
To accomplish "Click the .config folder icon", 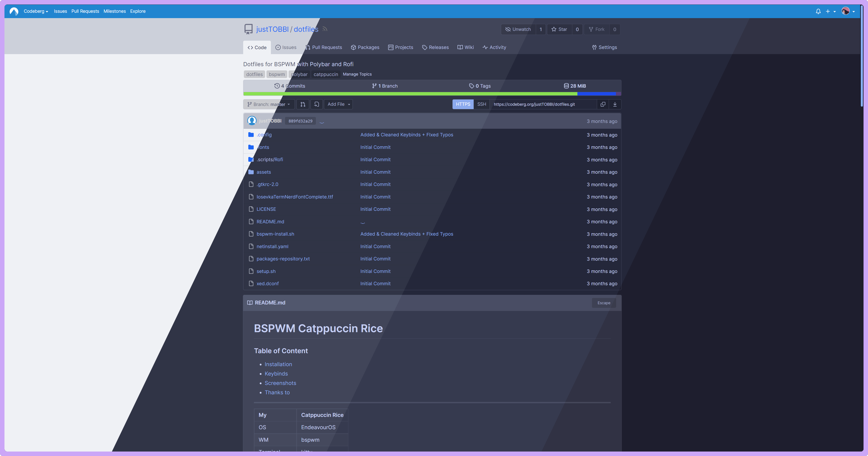I will pyautogui.click(x=251, y=135).
